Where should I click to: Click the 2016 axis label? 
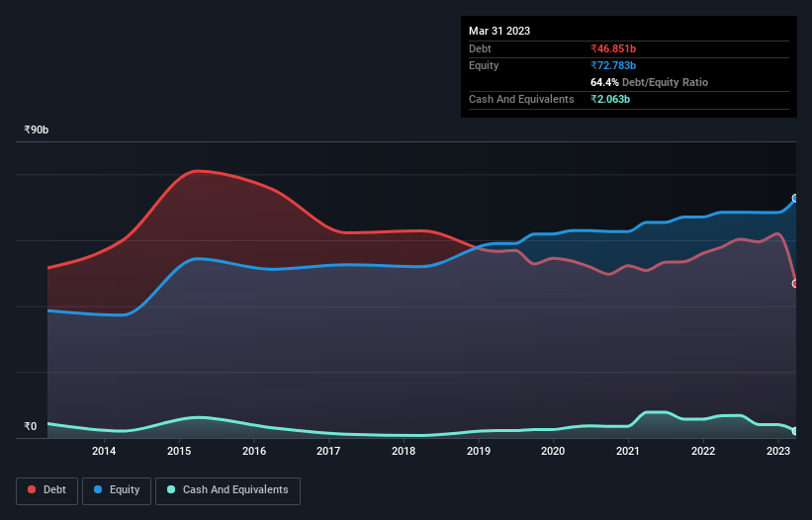254,451
